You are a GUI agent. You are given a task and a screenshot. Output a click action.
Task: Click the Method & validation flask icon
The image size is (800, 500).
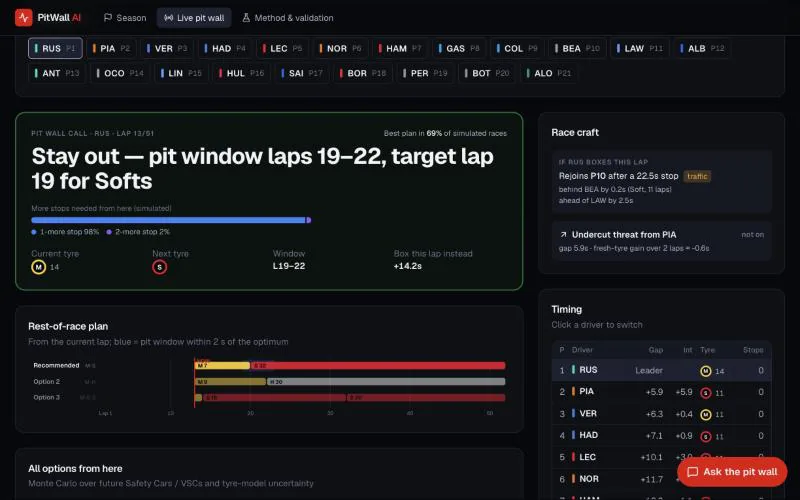246,18
